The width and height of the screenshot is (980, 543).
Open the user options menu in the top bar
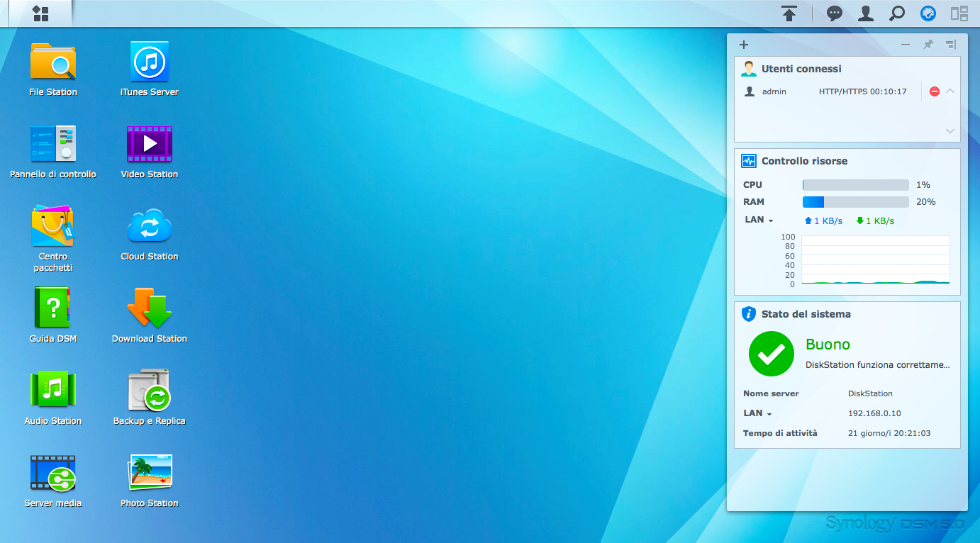pos(866,13)
